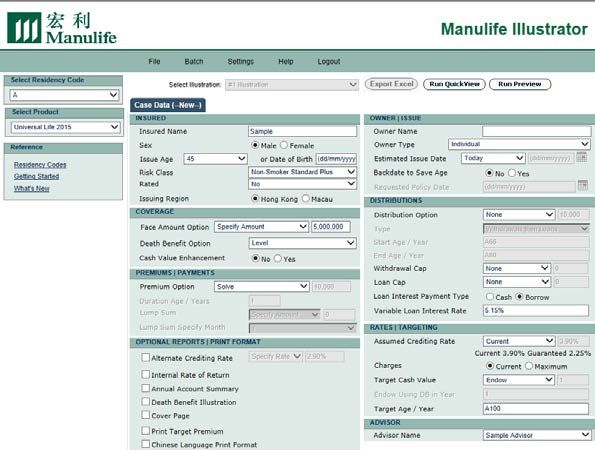Screen dimensions: 595x450
Task: Open Owner Type dropdown
Action: pos(519,144)
